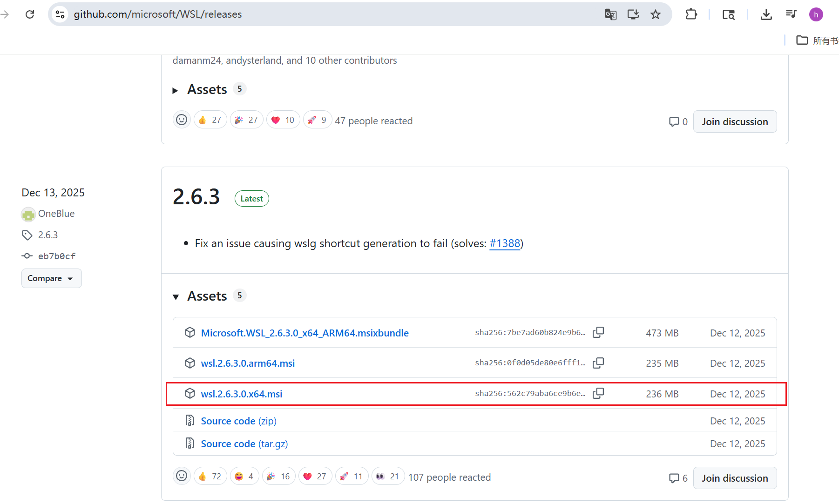Viewport: 839px width, 504px height.
Task: Click the translate page icon
Action: [610, 14]
